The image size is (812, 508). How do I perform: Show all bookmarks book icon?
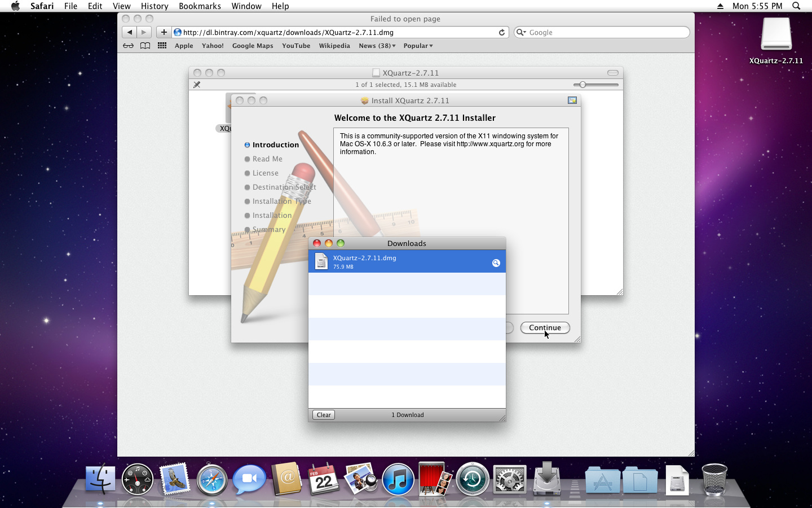[145, 46]
